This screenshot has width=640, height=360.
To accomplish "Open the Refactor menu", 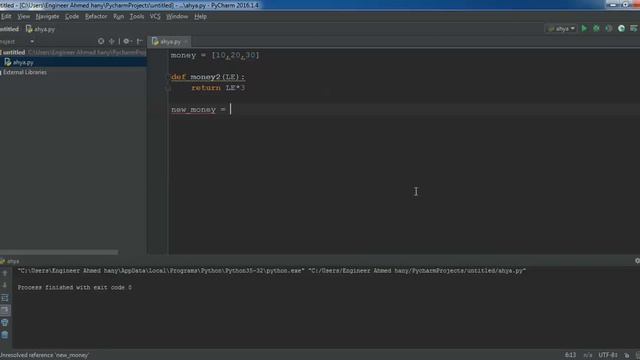I will [96, 17].
